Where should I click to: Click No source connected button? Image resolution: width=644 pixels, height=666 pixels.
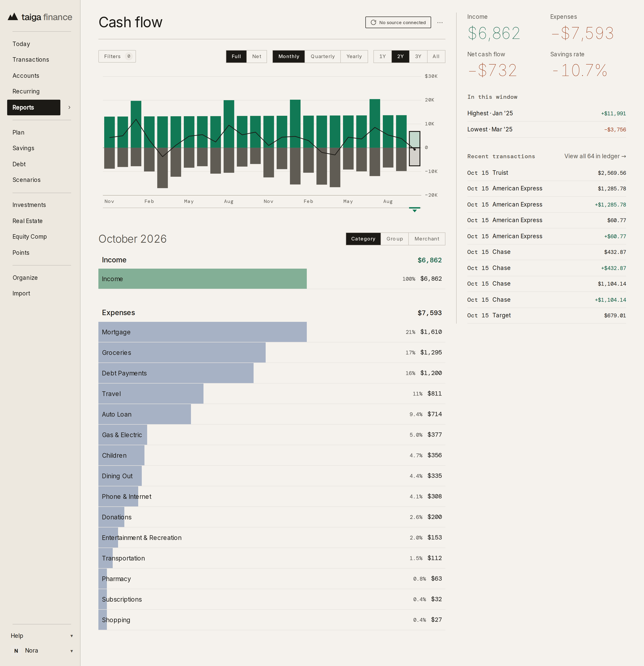[x=398, y=22]
